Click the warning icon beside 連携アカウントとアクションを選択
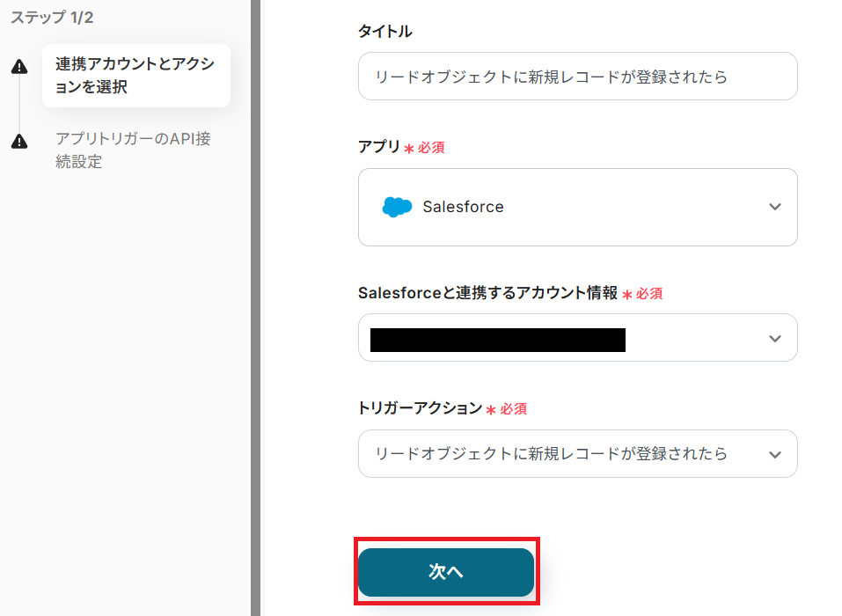Screen dimensions: 842x616 pyautogui.click(x=19, y=68)
